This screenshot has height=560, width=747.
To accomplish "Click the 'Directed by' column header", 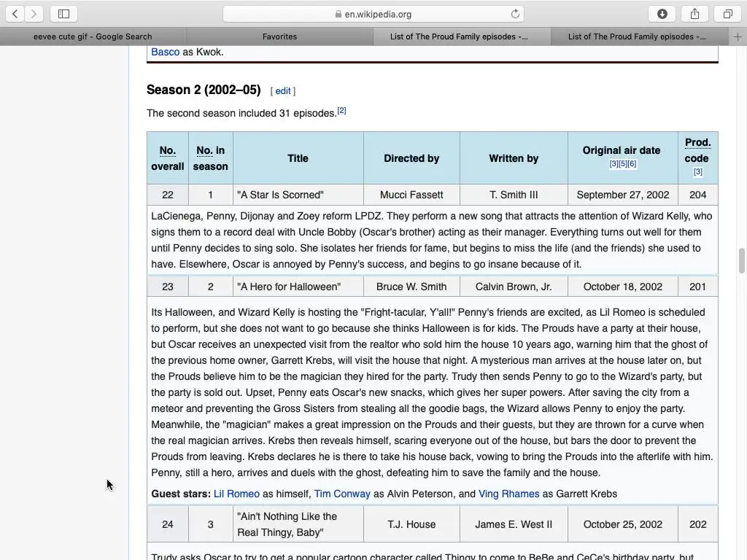I will (x=411, y=158).
